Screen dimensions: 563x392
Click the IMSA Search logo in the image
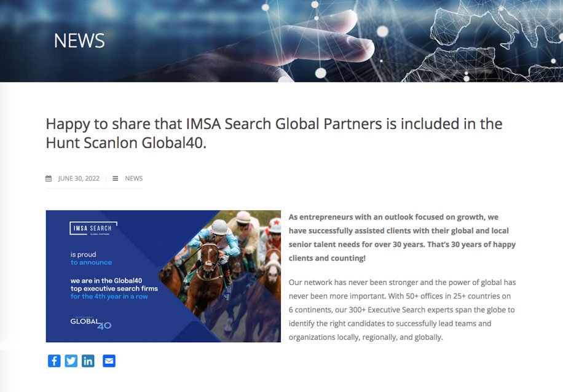(93, 229)
